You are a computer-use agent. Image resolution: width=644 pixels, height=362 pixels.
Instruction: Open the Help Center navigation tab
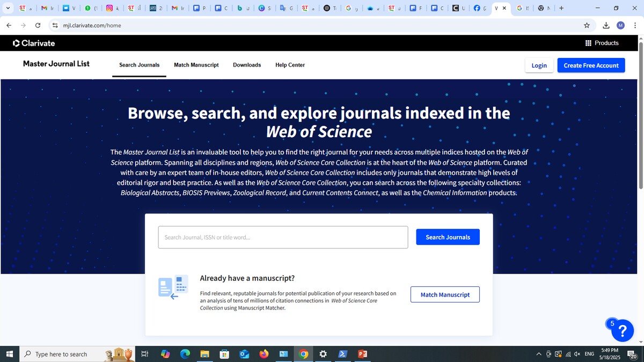pyautogui.click(x=290, y=65)
